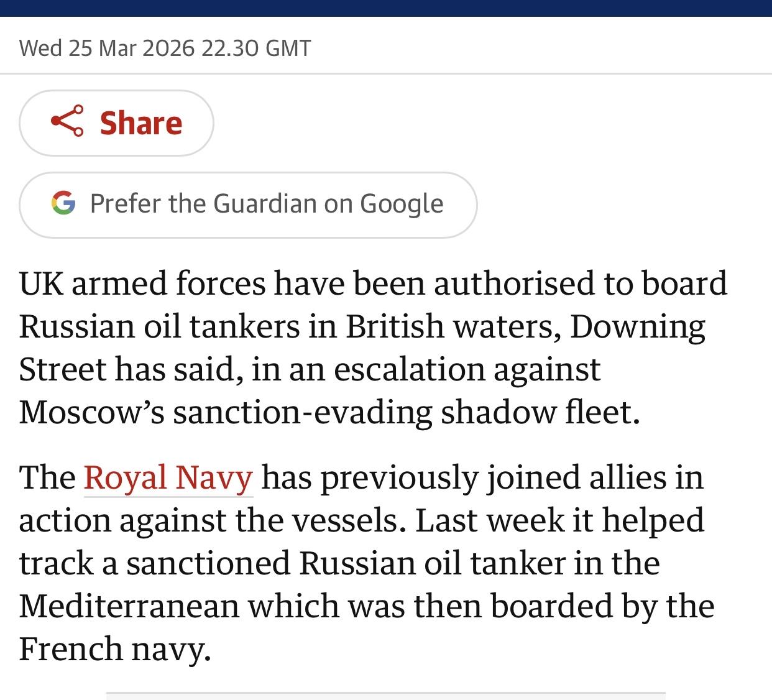Image resolution: width=772 pixels, height=700 pixels.
Task: Click the phrase 'French navy'
Action: 114,649
